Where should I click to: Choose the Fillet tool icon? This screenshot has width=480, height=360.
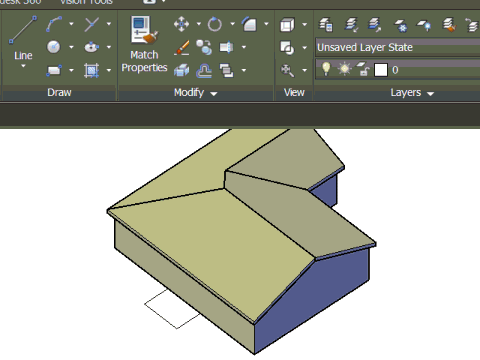click(x=249, y=24)
